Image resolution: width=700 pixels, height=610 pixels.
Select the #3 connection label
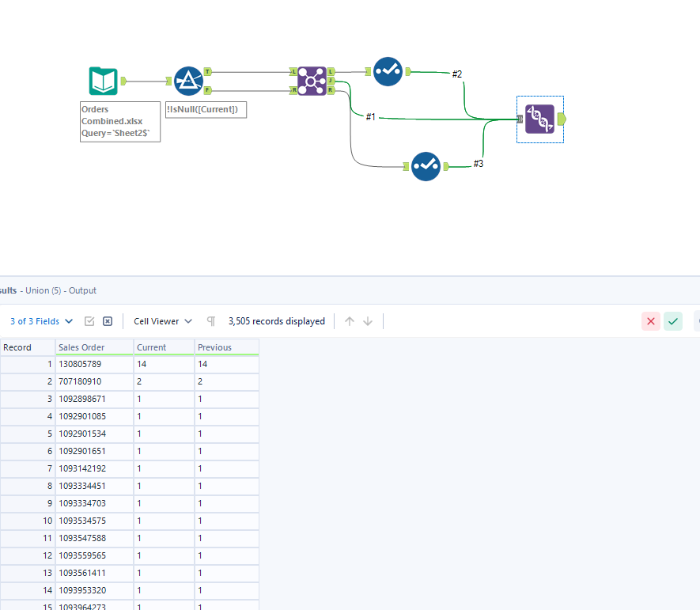478,164
